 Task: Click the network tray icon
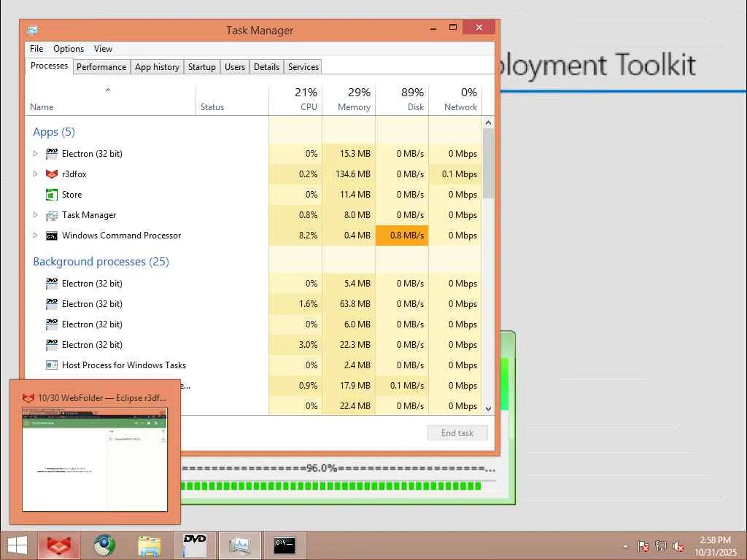point(661,546)
